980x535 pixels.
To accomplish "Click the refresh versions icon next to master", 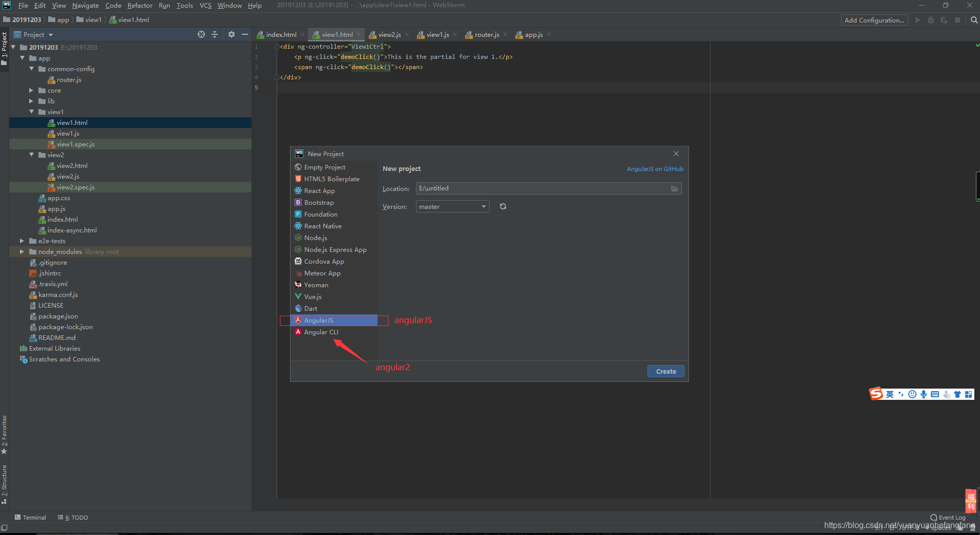I will 503,206.
